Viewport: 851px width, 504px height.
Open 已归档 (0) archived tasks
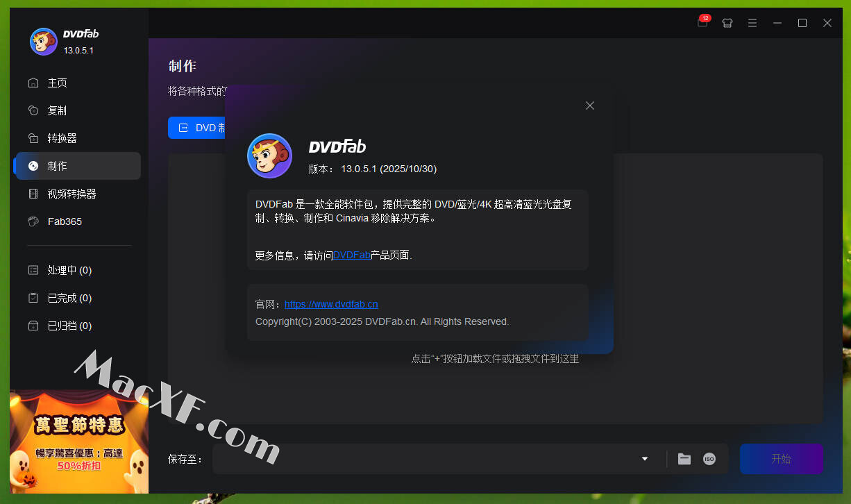coord(69,326)
